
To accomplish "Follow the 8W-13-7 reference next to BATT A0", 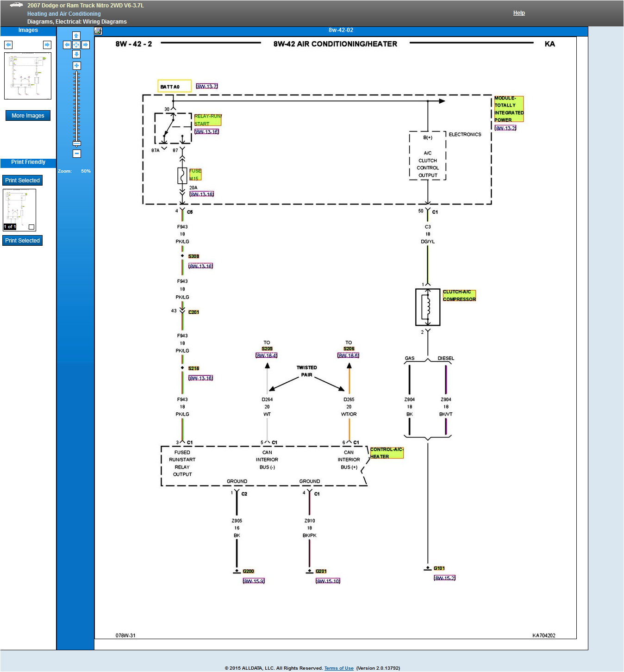I will pos(206,87).
